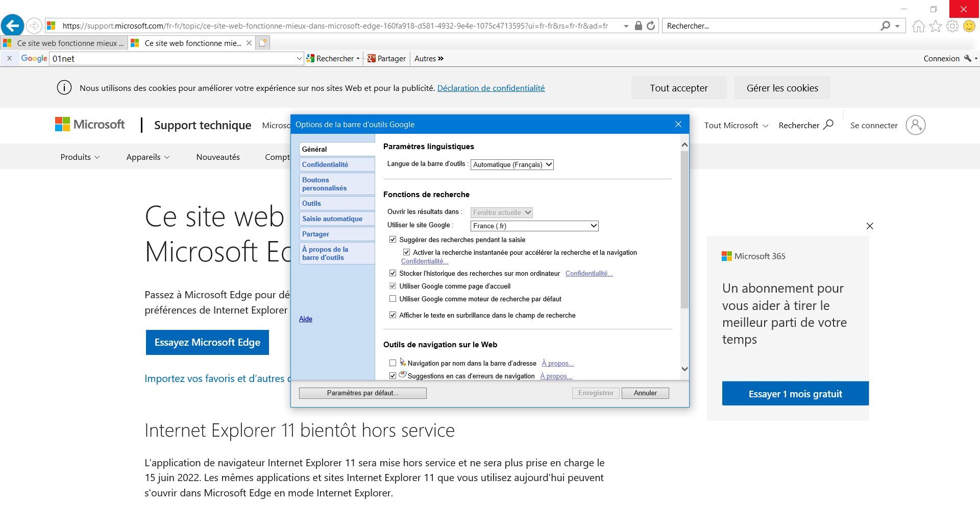Screen dimensions: 980x526
Task: Refresh the page with the reload icon
Action: [651, 26]
